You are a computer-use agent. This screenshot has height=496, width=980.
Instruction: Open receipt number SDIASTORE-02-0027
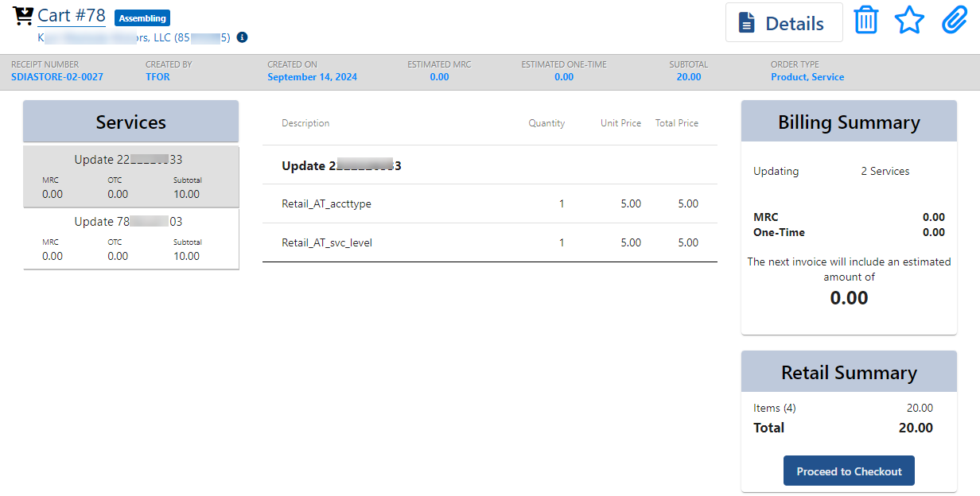(x=57, y=77)
